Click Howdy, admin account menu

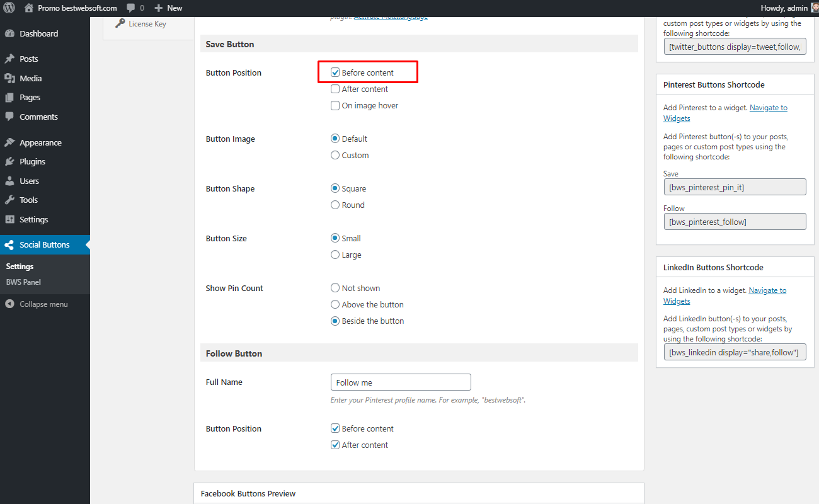click(x=784, y=8)
